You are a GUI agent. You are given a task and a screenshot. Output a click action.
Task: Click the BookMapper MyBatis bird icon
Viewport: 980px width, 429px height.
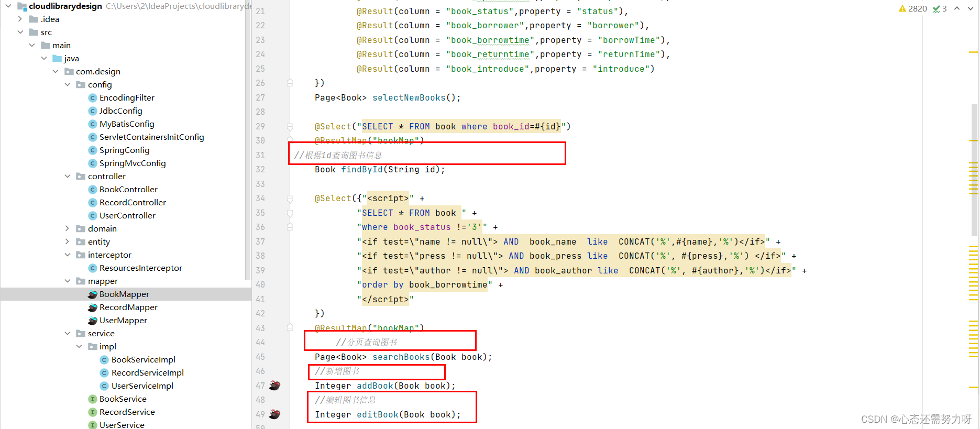pos(93,294)
